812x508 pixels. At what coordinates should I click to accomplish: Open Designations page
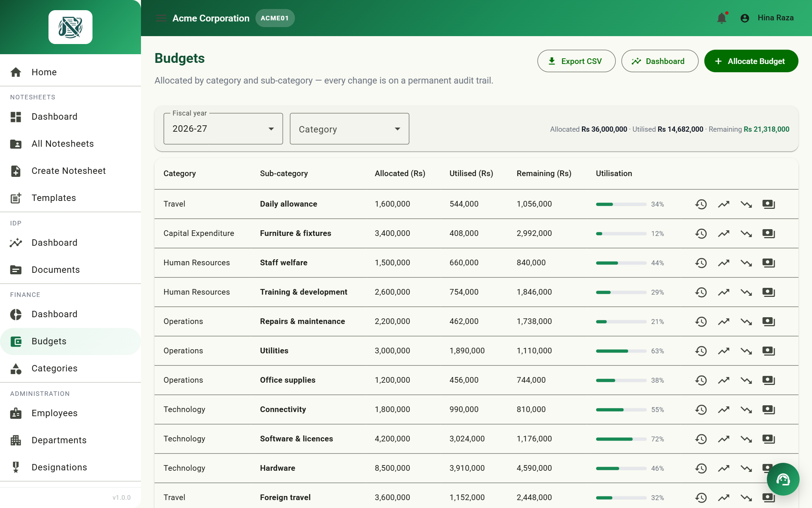coord(70,467)
